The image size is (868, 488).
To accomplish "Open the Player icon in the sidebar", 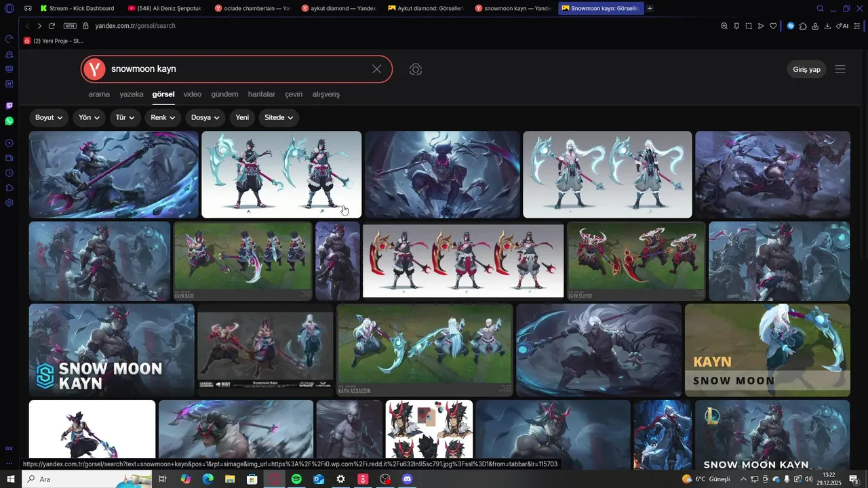I will (9, 143).
